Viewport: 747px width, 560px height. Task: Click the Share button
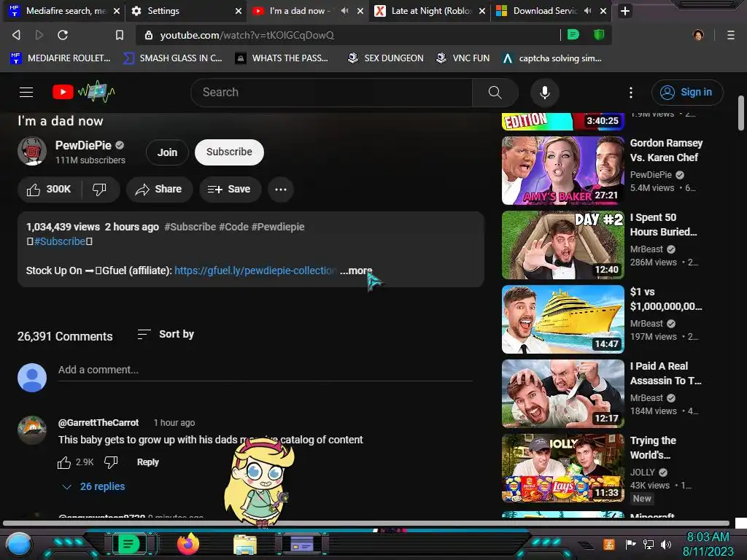tap(159, 190)
